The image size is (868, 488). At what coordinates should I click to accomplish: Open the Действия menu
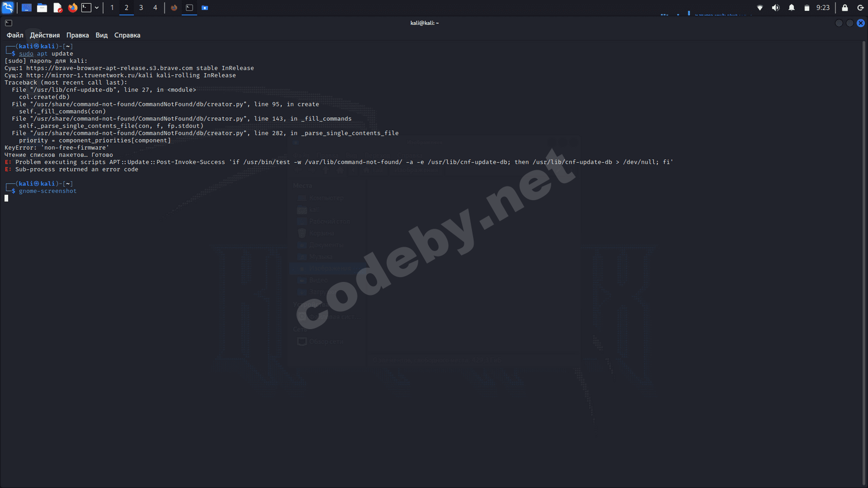(x=45, y=35)
